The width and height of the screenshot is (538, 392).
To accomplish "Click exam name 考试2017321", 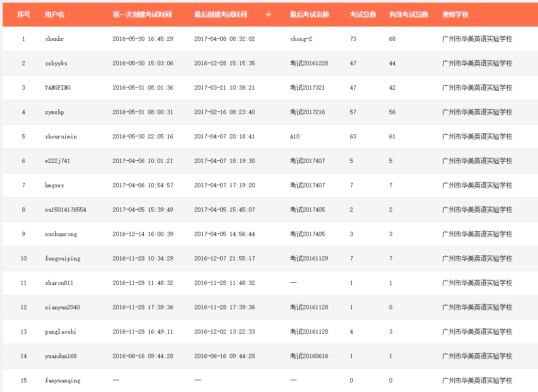I will pos(307,88).
